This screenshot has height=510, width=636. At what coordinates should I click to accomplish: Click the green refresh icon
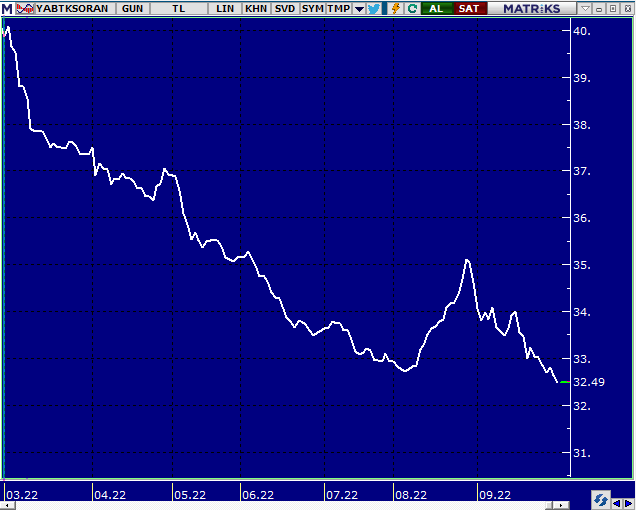(413, 9)
